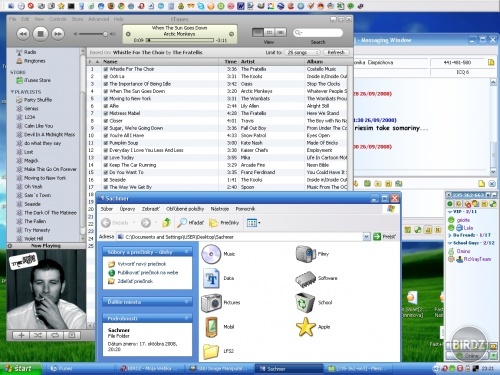Open Zobraziť menu in Sachmer window
Screen dimensions: 500x375
(x=151, y=209)
